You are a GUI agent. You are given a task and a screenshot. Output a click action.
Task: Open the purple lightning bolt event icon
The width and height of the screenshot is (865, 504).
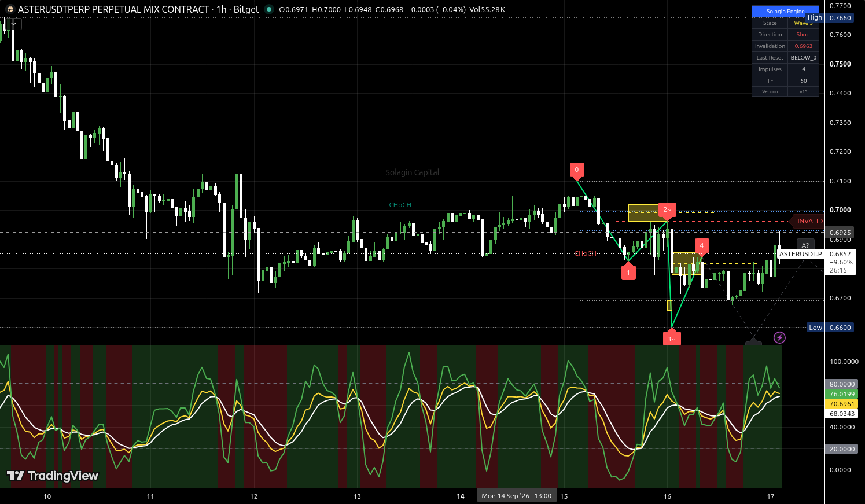[x=779, y=337]
